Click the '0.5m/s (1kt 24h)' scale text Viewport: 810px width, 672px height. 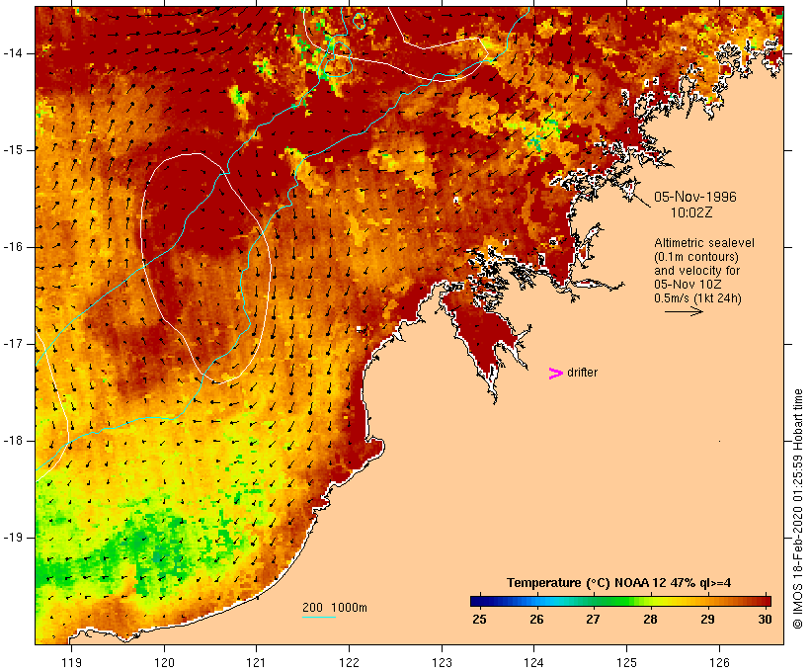(697, 298)
